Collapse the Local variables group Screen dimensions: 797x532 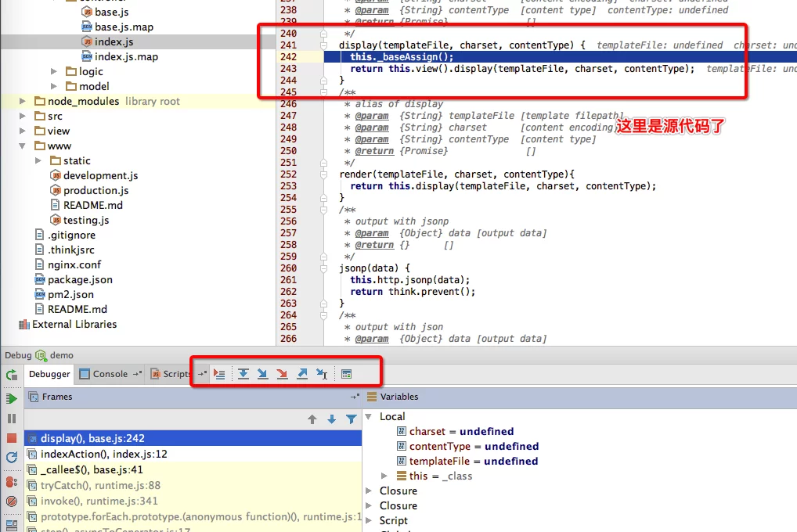pyautogui.click(x=369, y=417)
